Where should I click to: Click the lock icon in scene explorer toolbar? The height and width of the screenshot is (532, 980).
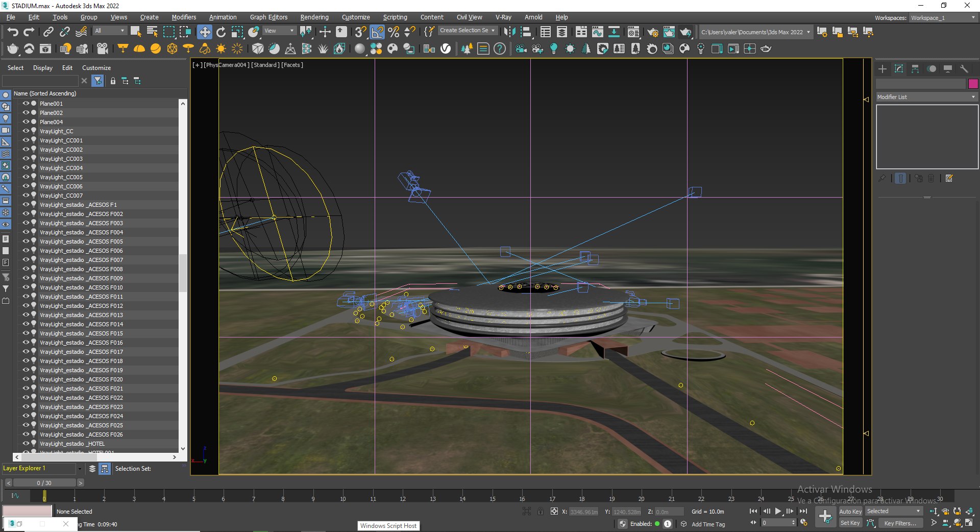pyautogui.click(x=113, y=81)
